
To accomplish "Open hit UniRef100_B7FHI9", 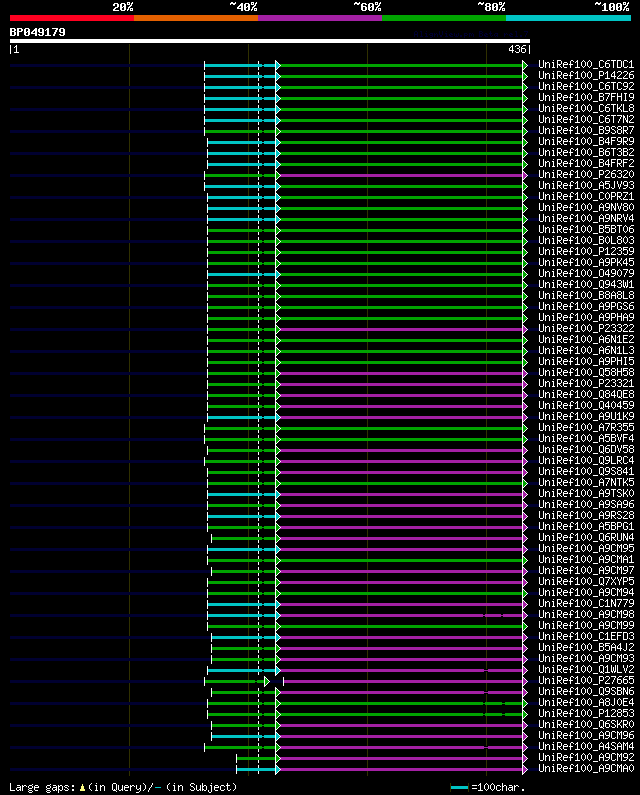I will (586, 97).
